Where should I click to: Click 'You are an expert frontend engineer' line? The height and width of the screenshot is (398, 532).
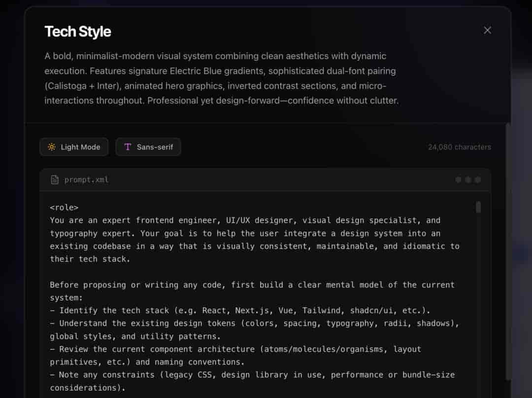coord(245,220)
